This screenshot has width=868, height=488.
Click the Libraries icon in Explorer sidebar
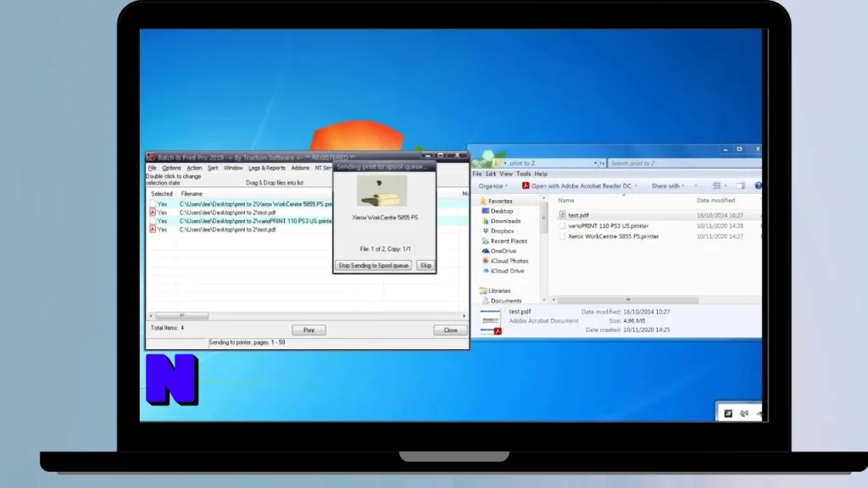tap(483, 291)
